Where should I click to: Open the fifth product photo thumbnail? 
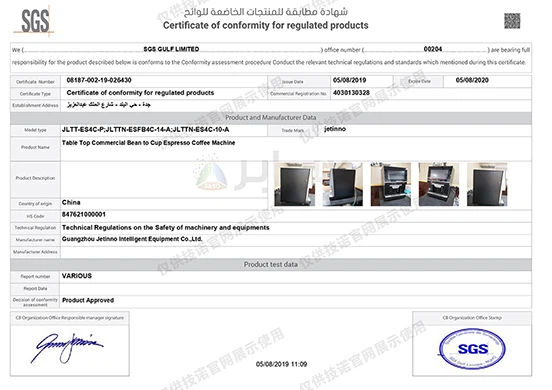click(487, 184)
